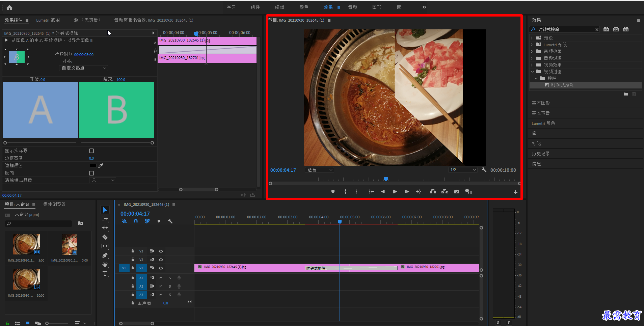Select the Razor tool

pos(105,237)
